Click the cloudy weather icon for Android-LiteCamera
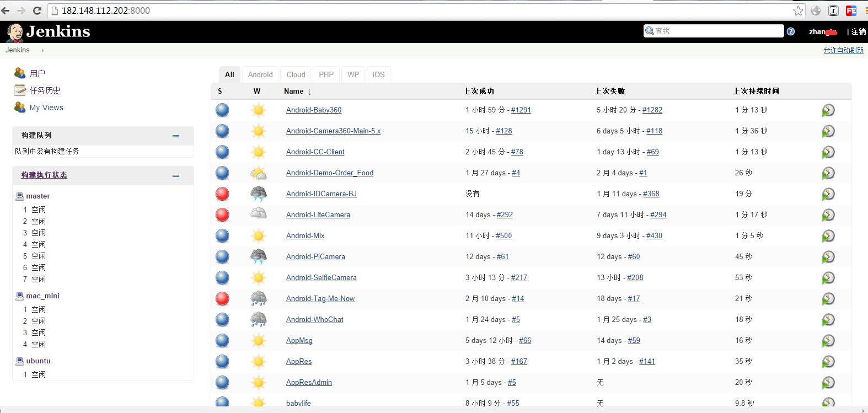Screen dimensions: 868x413 tap(258, 214)
